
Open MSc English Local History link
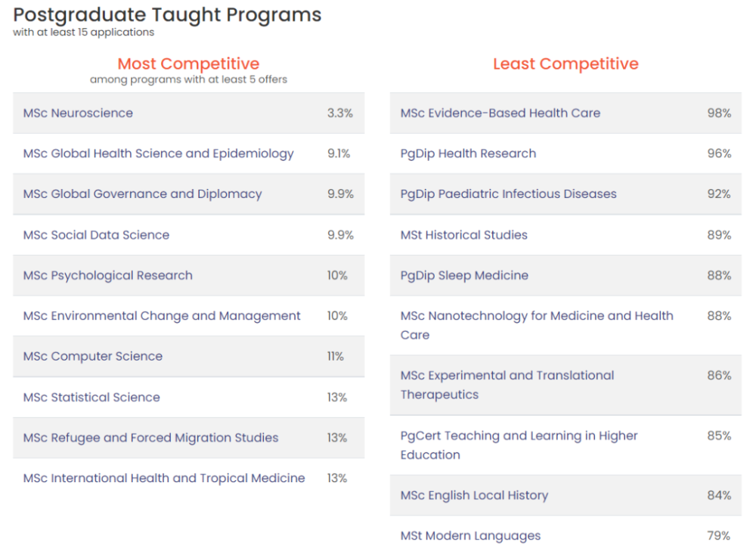pos(475,495)
